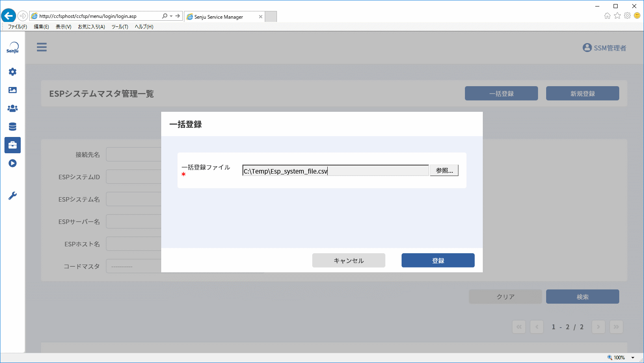
Task: Open the play circle sidebar icon
Action: coord(13,163)
